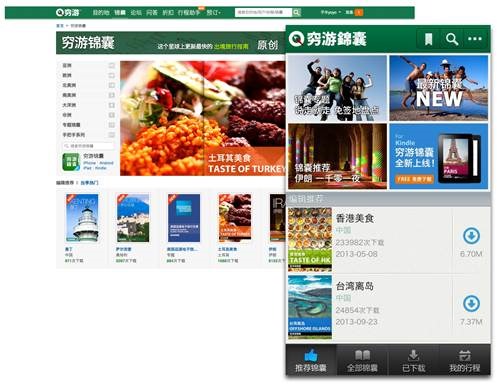The image size is (497, 385).
Task: Download the 台湾离岛 guide
Action: tap(471, 303)
